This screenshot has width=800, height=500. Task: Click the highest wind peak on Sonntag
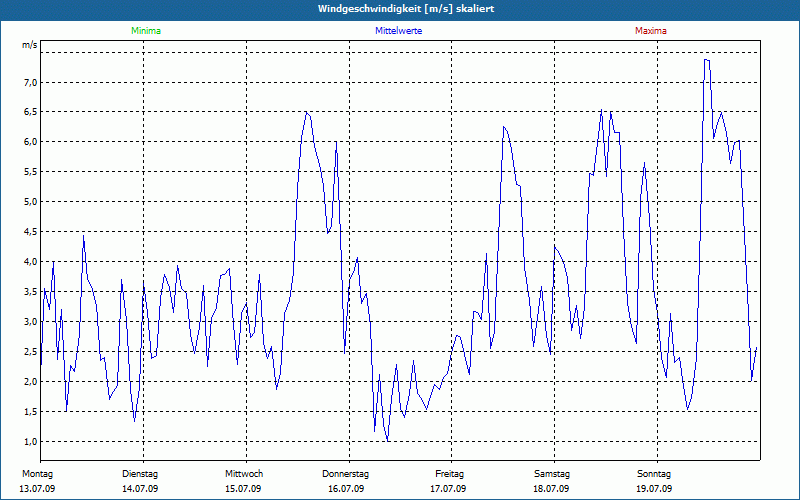[x=707, y=60]
